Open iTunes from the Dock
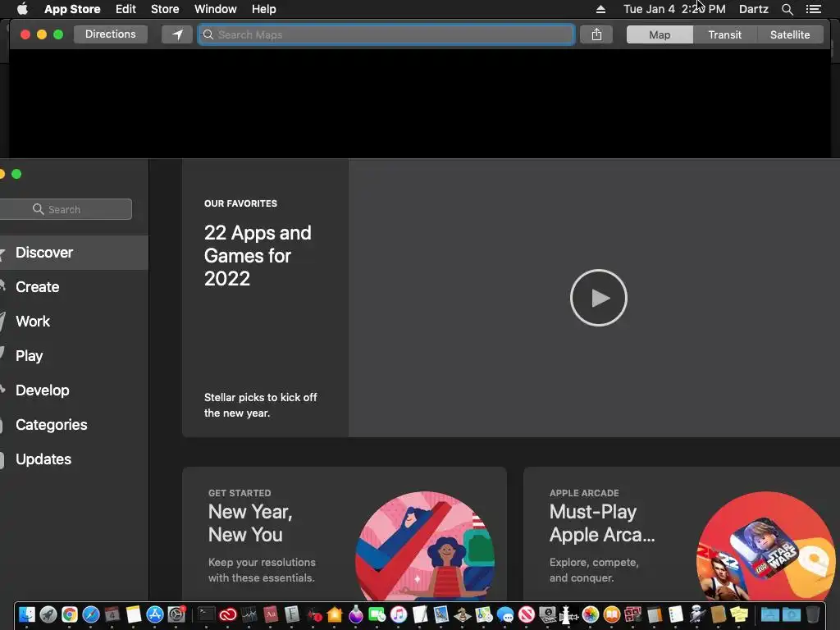 (x=399, y=614)
